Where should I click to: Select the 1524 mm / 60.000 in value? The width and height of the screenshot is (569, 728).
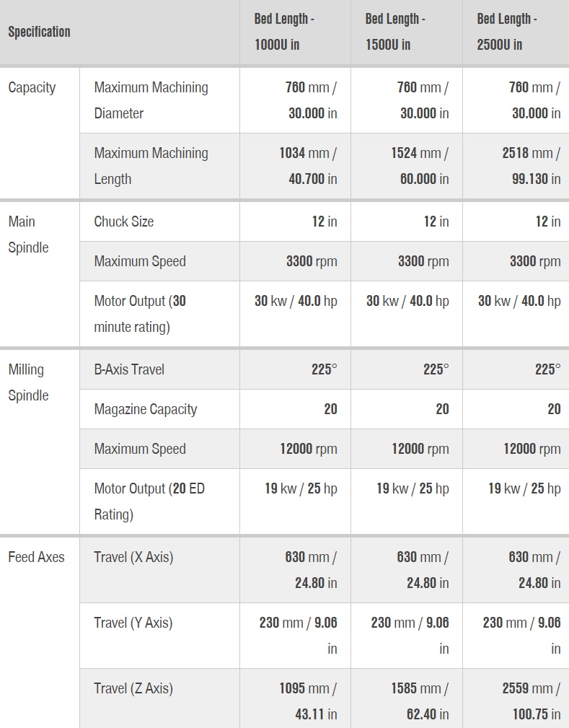[420, 166]
